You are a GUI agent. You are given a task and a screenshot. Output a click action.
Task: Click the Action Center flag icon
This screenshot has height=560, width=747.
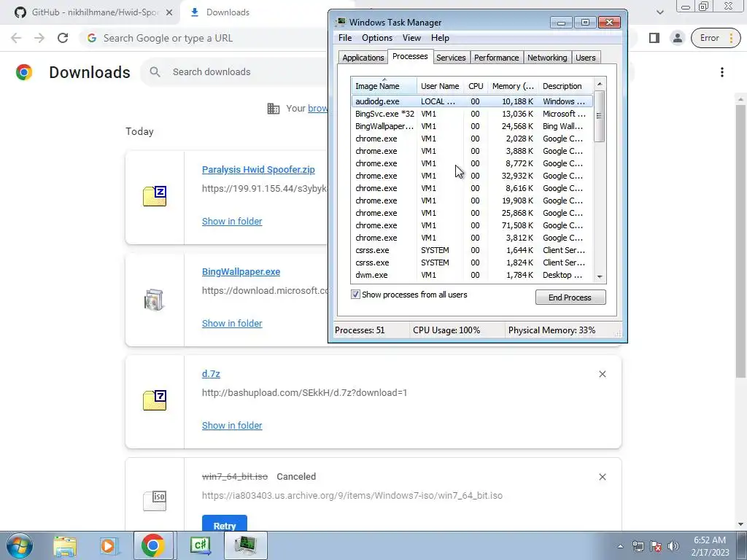656,546
